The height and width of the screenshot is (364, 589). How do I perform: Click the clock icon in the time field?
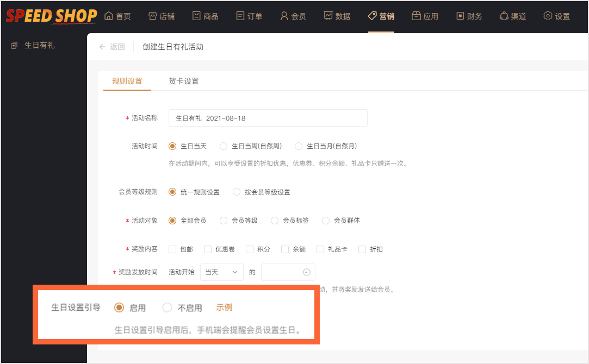(307, 272)
